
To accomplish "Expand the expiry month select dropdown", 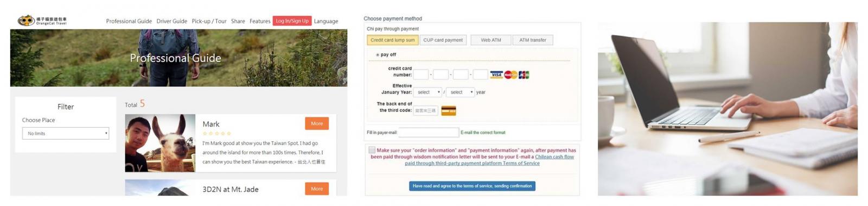I will [x=428, y=92].
